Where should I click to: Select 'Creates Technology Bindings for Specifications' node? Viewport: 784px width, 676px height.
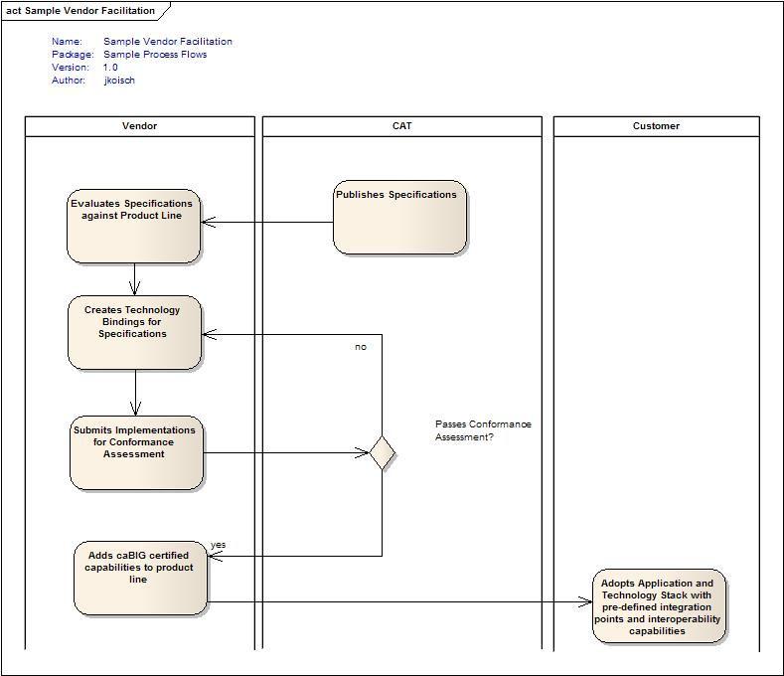[x=134, y=332]
